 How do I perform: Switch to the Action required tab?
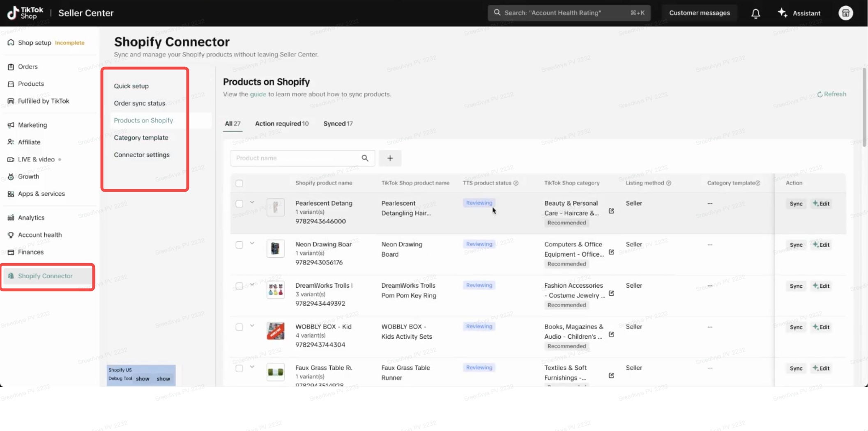point(281,124)
